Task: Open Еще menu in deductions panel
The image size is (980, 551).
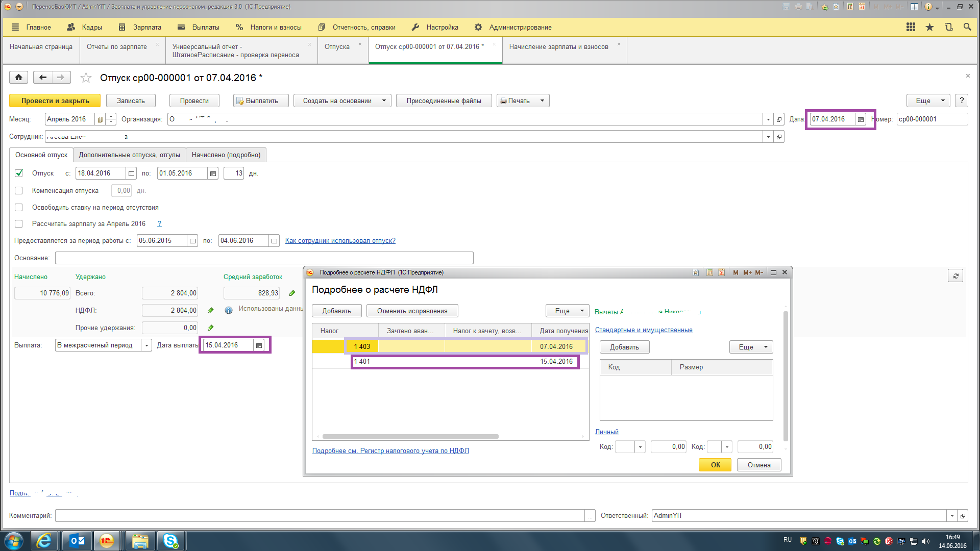Action: tap(751, 347)
